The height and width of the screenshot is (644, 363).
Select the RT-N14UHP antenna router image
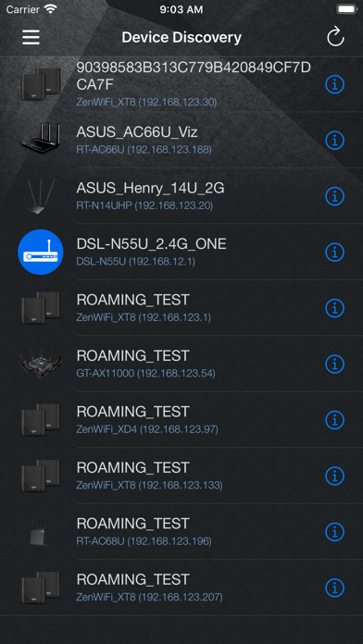[x=41, y=196]
